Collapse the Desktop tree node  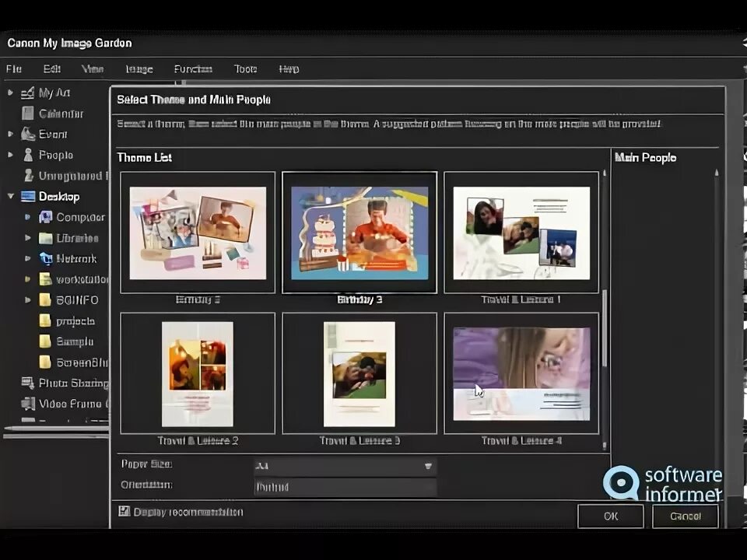(x=10, y=196)
